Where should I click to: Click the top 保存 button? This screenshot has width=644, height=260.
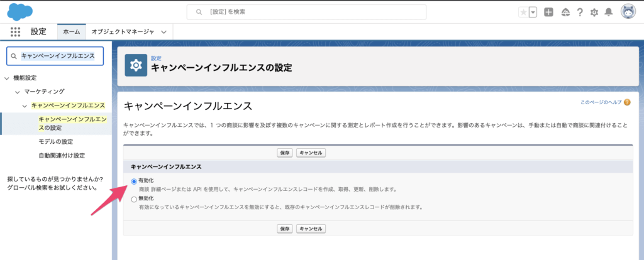[285, 153]
